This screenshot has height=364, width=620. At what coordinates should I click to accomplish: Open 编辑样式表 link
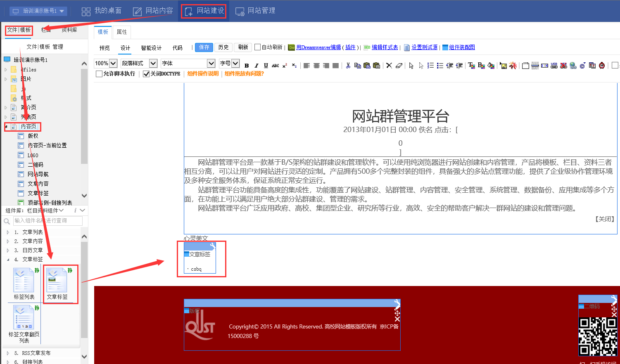[x=385, y=47]
